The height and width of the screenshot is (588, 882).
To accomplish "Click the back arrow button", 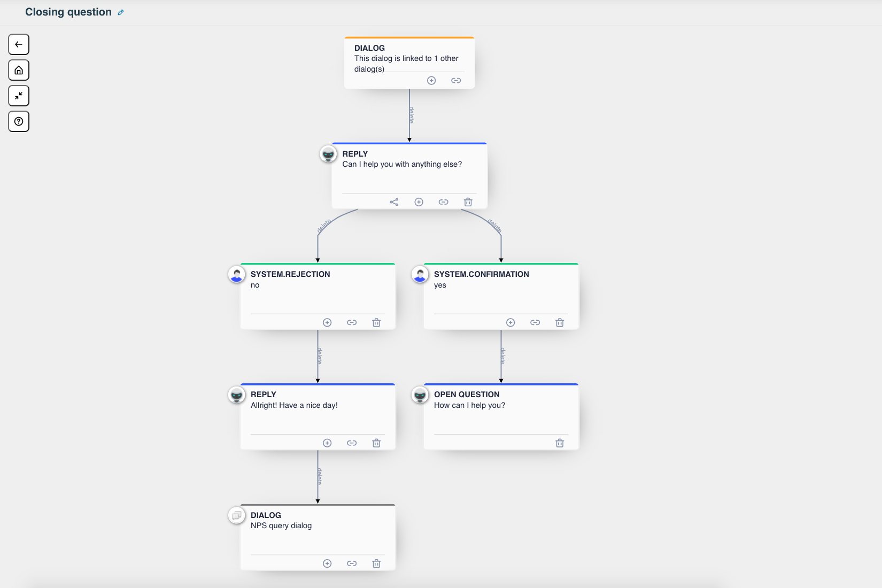I will click(19, 44).
